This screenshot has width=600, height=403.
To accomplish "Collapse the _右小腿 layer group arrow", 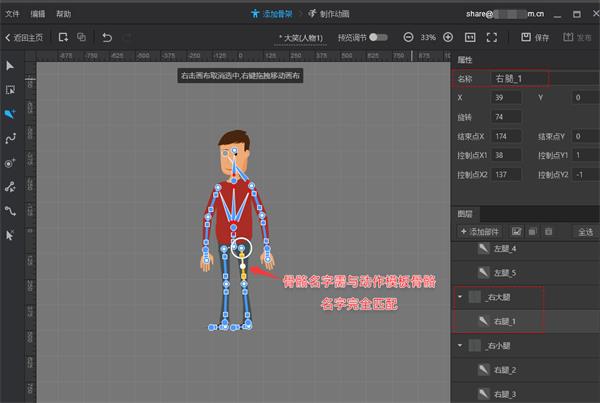I will (x=459, y=346).
